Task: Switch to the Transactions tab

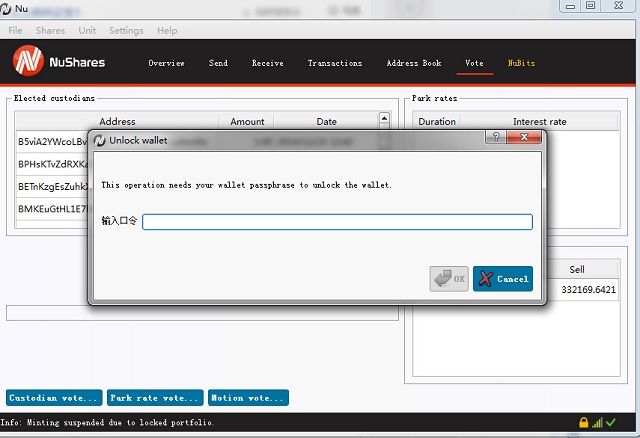Action: [335, 63]
